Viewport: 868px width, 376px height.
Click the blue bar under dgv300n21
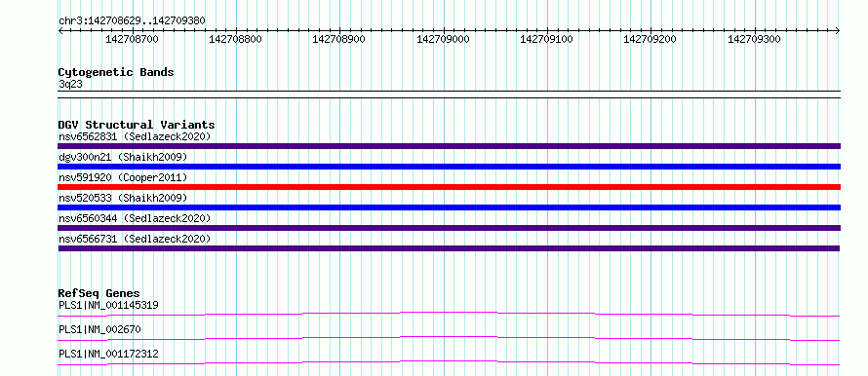[450, 167]
